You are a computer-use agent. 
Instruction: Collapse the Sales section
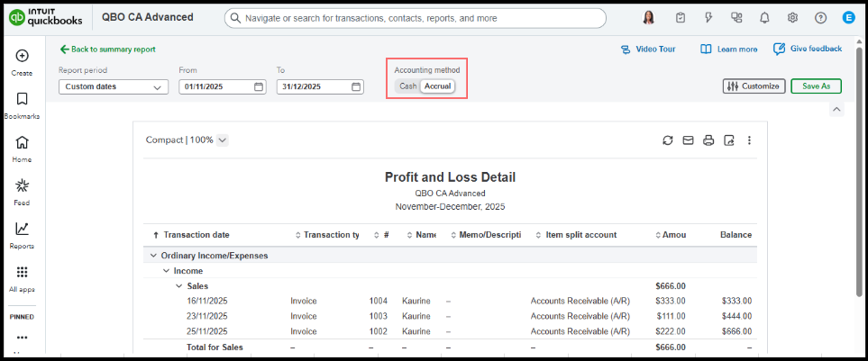178,285
